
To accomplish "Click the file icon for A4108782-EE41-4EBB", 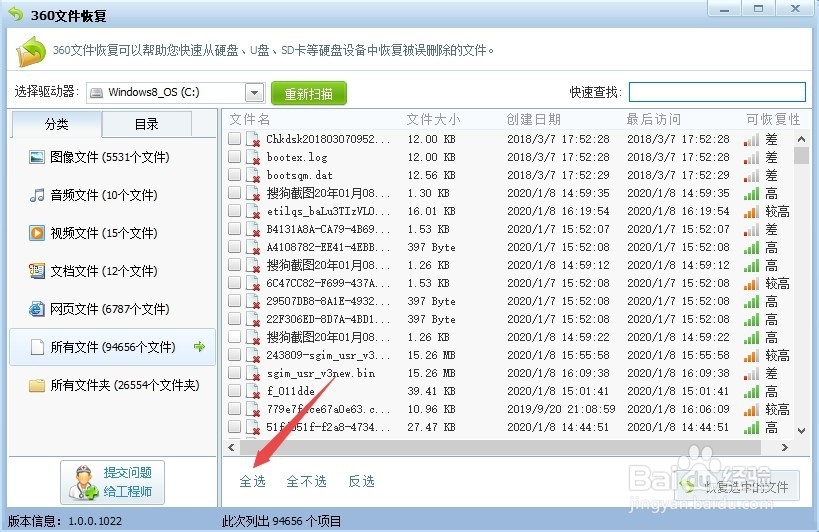I will click(x=253, y=247).
